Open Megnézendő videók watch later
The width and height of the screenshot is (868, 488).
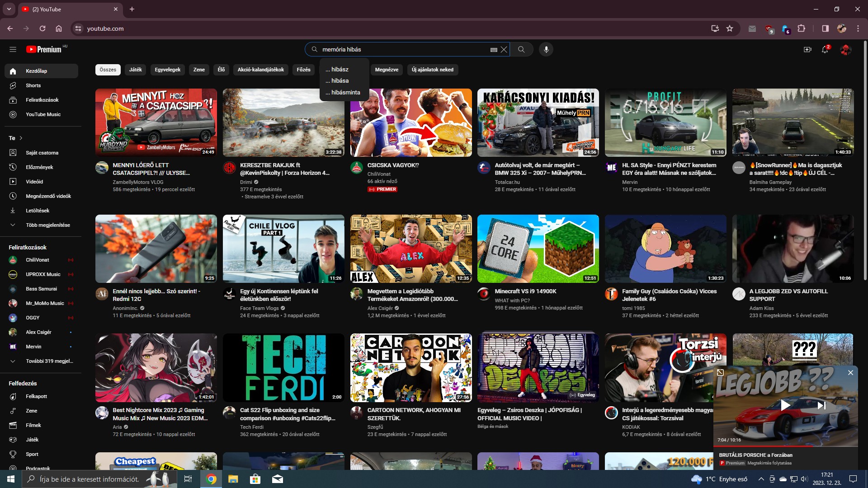point(41,196)
